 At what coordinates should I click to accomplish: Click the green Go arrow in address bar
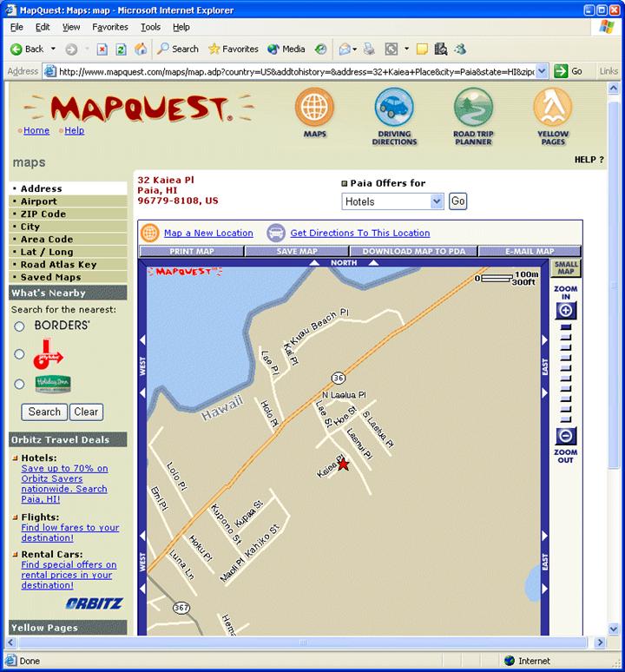(561, 71)
